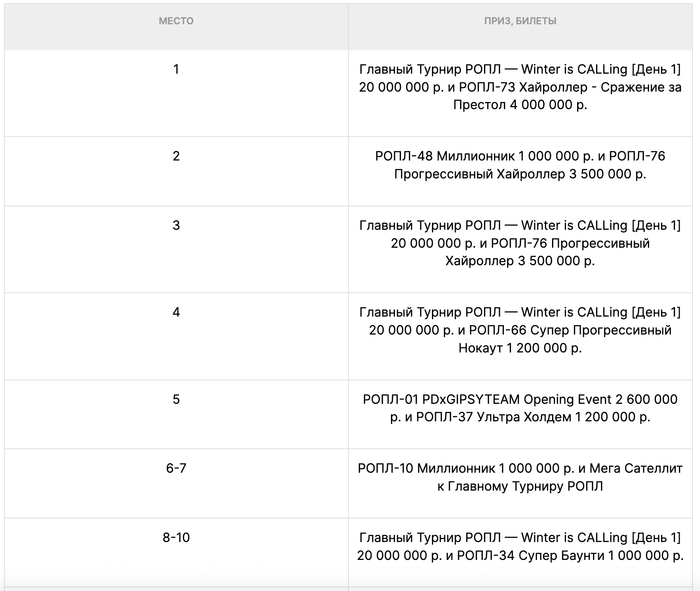
Task: Select the place 2 cell
Action: (176, 156)
